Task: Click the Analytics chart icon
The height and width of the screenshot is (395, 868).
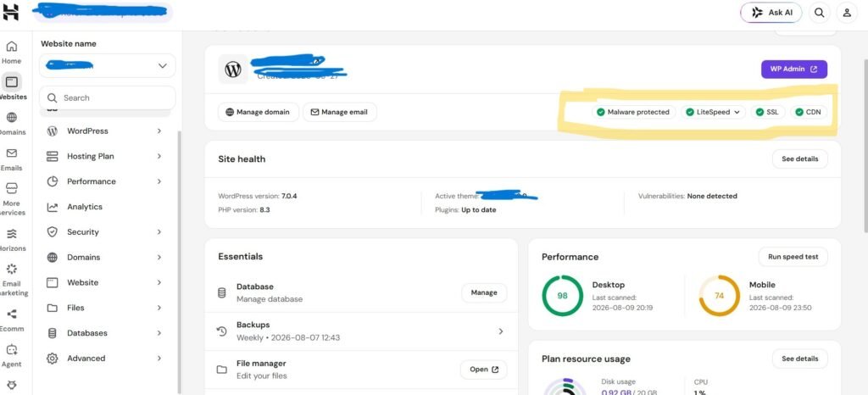Action: point(52,207)
